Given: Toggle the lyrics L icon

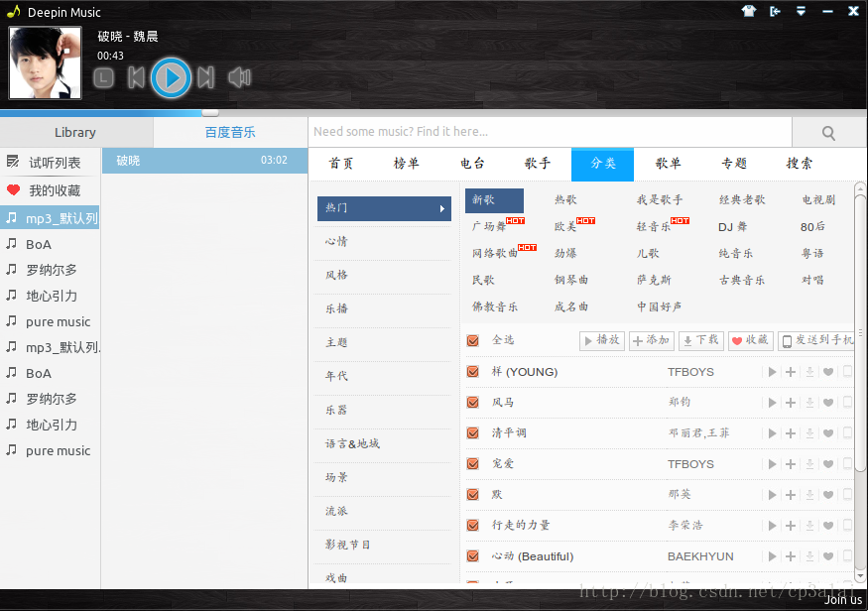Looking at the screenshot, I should pos(103,78).
